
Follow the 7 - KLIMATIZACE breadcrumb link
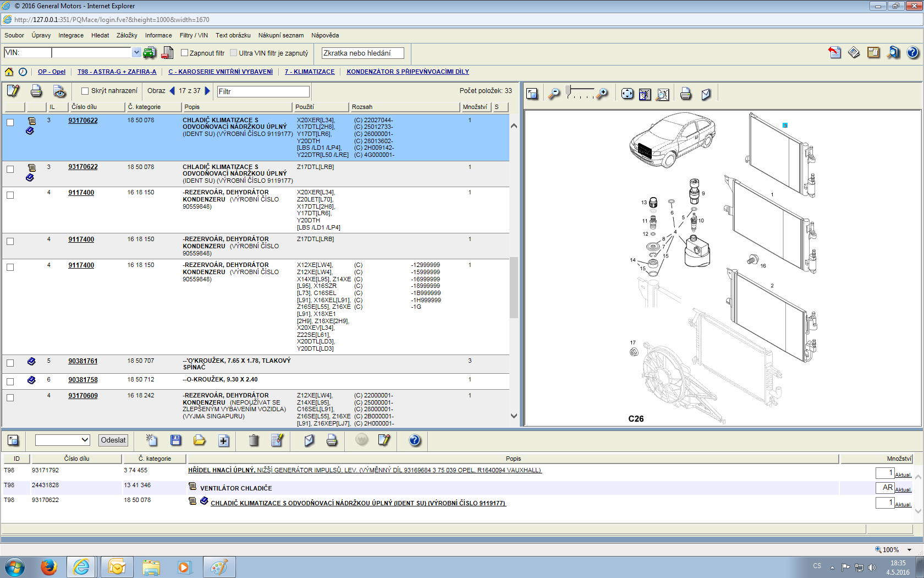(x=309, y=72)
